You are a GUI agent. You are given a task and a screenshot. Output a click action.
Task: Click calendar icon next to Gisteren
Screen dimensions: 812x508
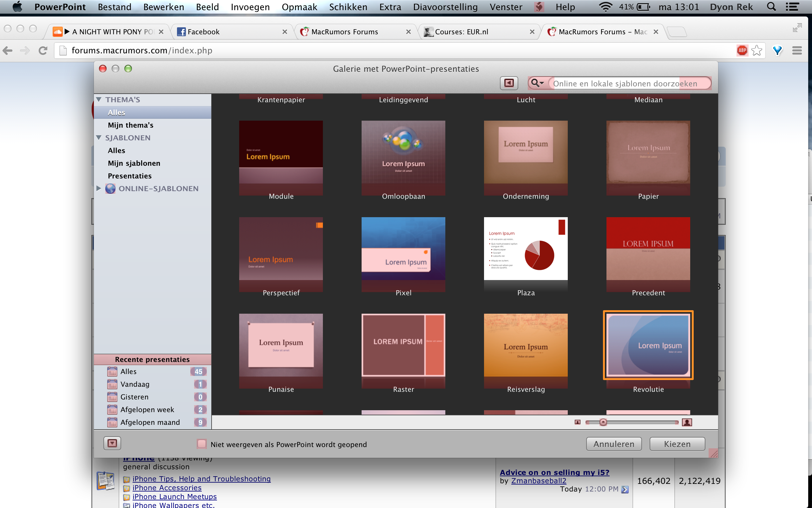pos(112,397)
